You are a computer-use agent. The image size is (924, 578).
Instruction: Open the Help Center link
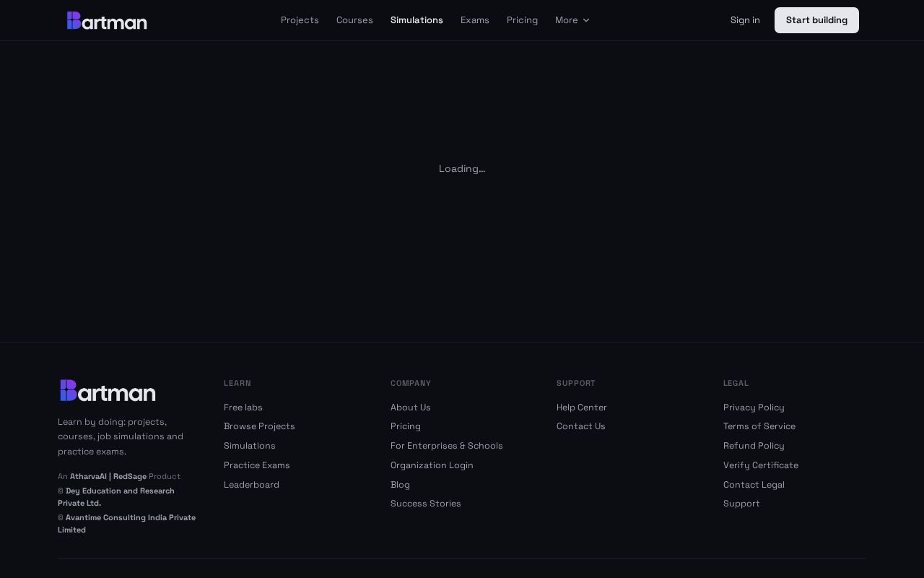click(582, 407)
